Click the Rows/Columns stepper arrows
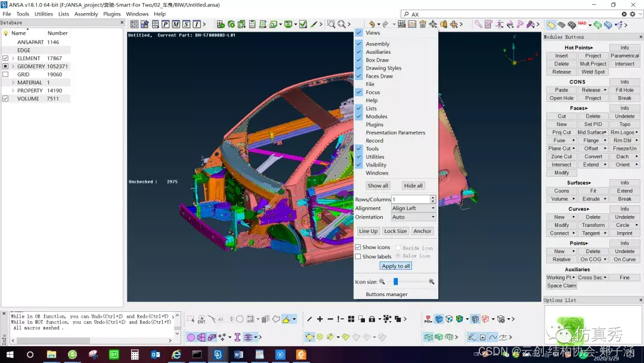The image size is (644, 363). click(433, 199)
